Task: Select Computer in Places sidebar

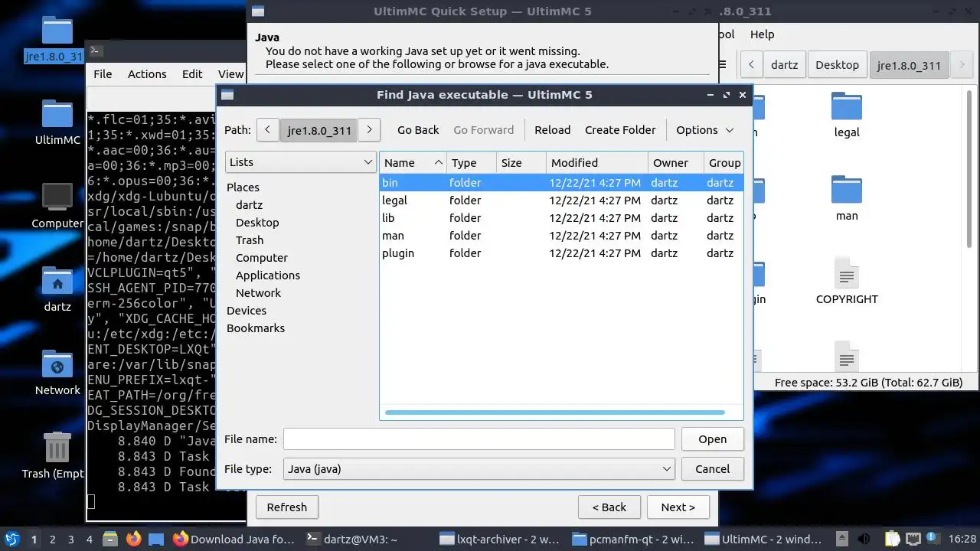Action: 262,258
